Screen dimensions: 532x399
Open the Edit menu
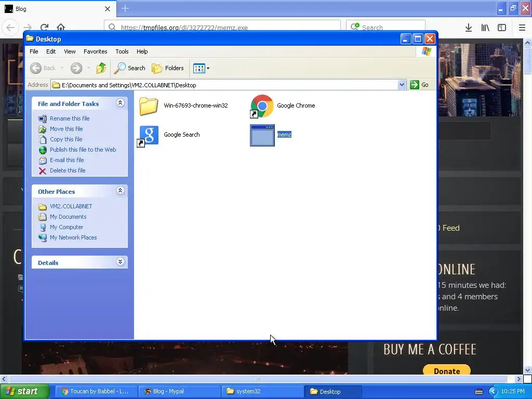(x=51, y=51)
